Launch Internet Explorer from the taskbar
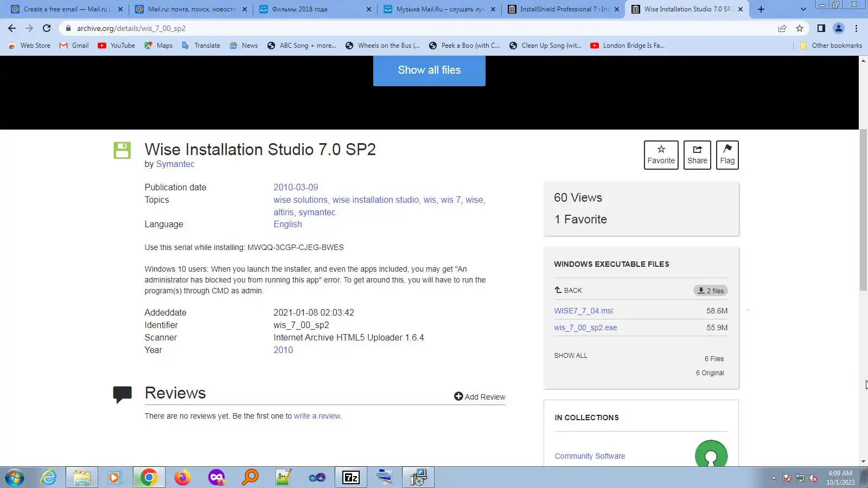Viewport: 868px width, 488px height. point(49,478)
